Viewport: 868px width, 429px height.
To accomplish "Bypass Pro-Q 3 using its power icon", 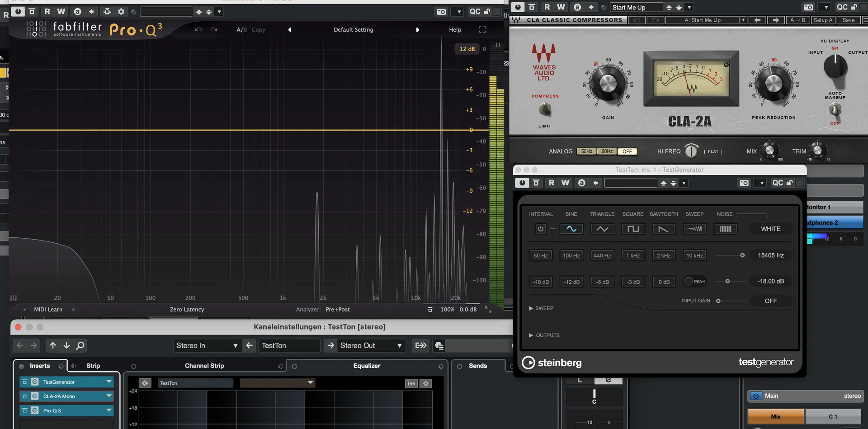I will 18,11.
